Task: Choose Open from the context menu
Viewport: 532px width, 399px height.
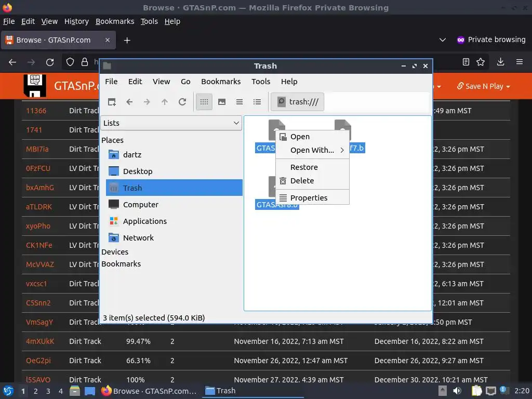Action: 312,137
